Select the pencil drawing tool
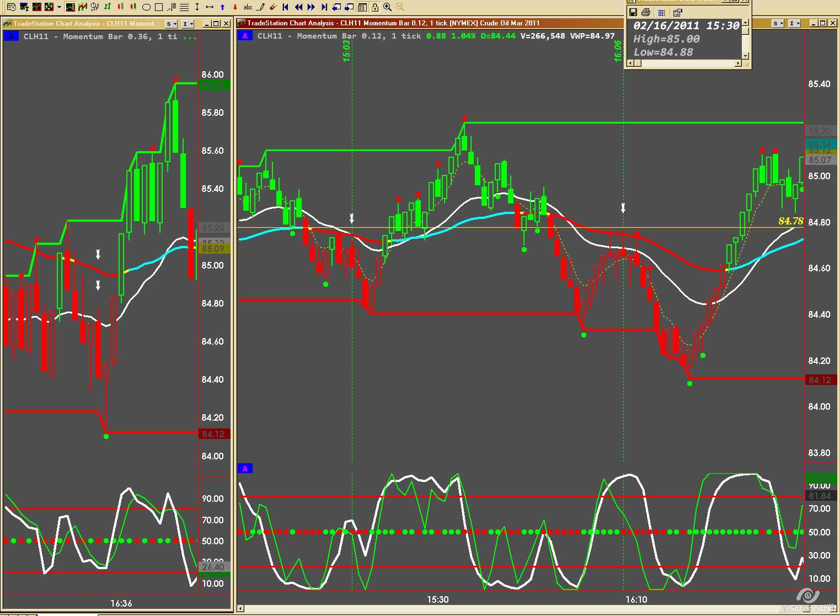The height and width of the screenshot is (616, 840). tap(261, 7)
